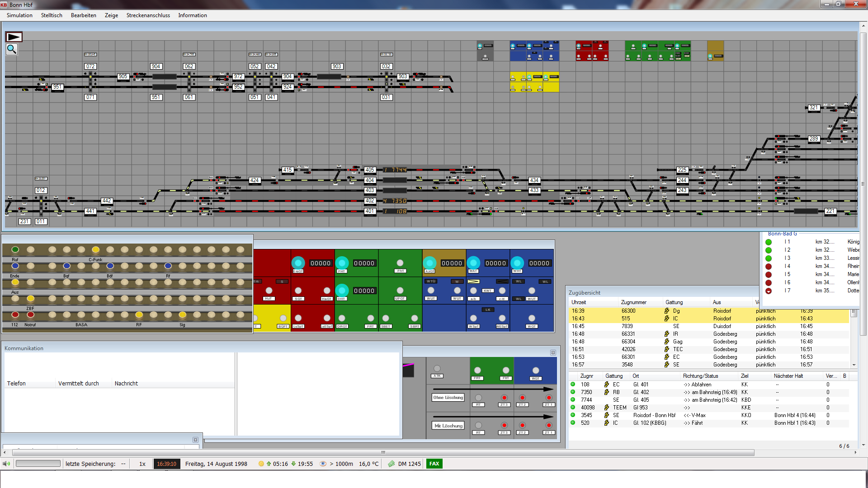This screenshot has height=488, width=868.
Task: Click the volume slider in status bar
Action: pyautogui.click(x=38, y=464)
